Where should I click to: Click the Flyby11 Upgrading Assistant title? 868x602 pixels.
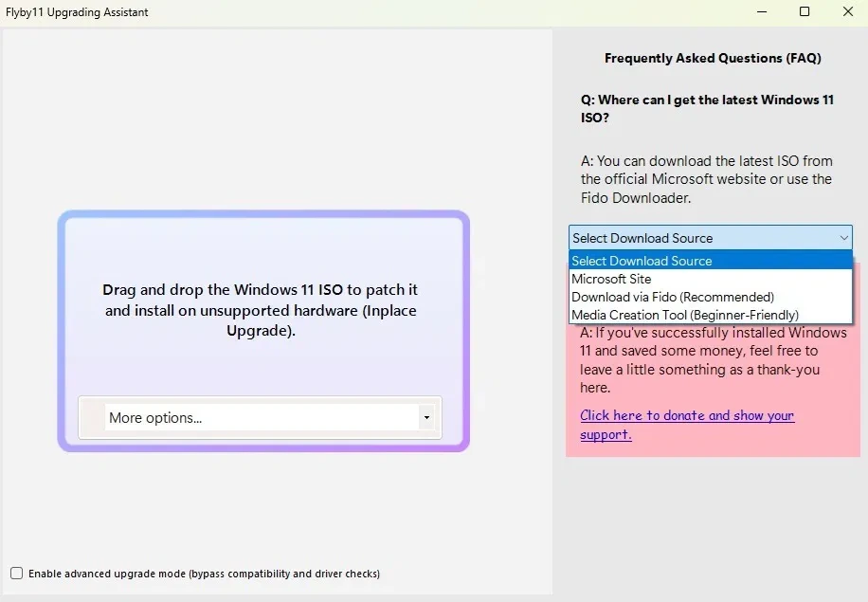pos(77,12)
